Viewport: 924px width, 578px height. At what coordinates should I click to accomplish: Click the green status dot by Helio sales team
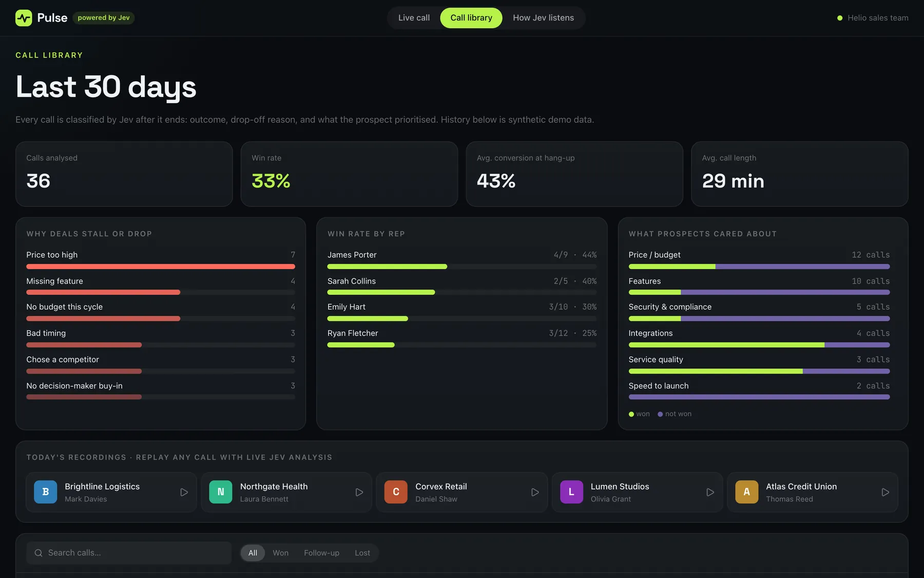pos(840,18)
